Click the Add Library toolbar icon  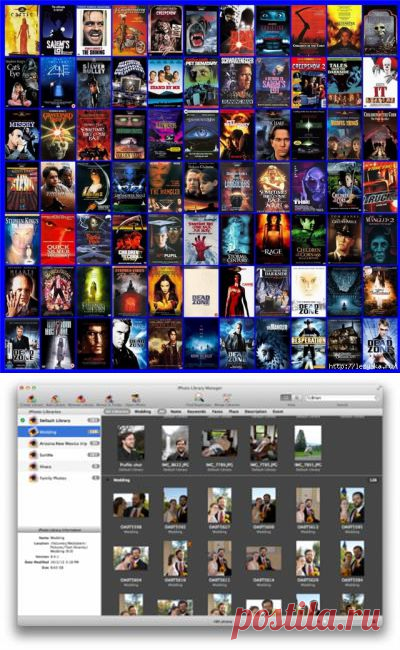click(x=56, y=398)
